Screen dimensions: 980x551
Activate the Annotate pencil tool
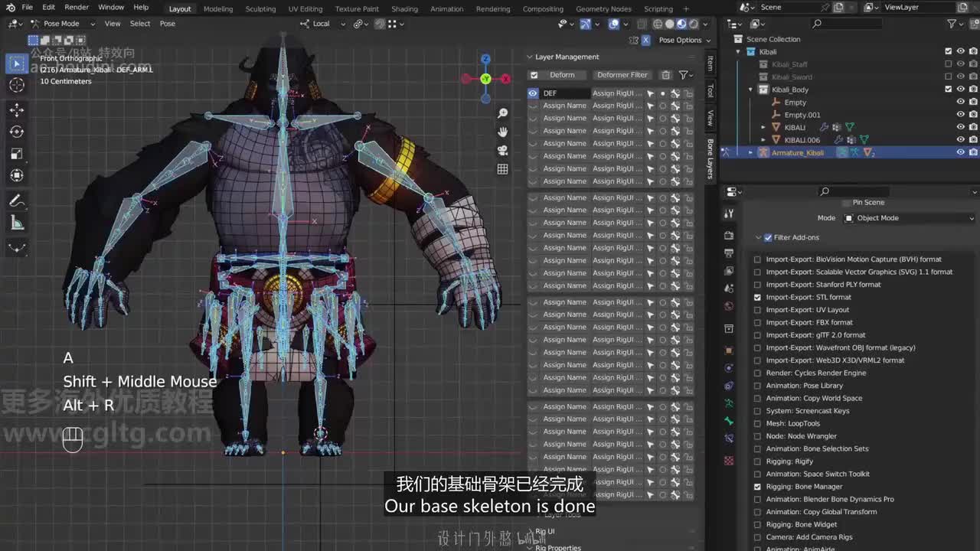point(17,201)
